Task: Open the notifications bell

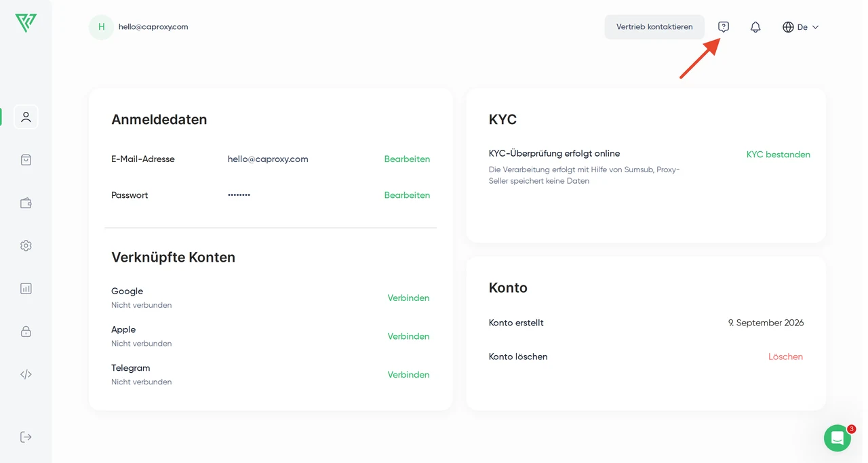Action: point(755,27)
